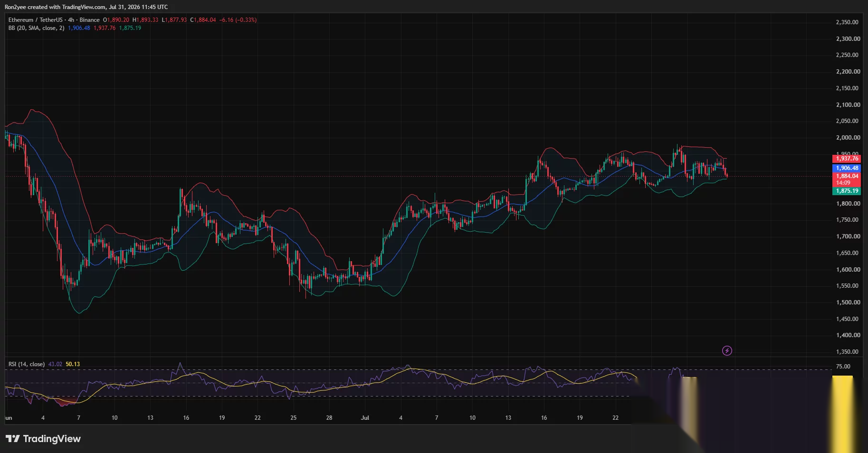Click the 1,650.00 price axis label
Image resolution: width=868 pixels, height=453 pixels.
point(848,253)
